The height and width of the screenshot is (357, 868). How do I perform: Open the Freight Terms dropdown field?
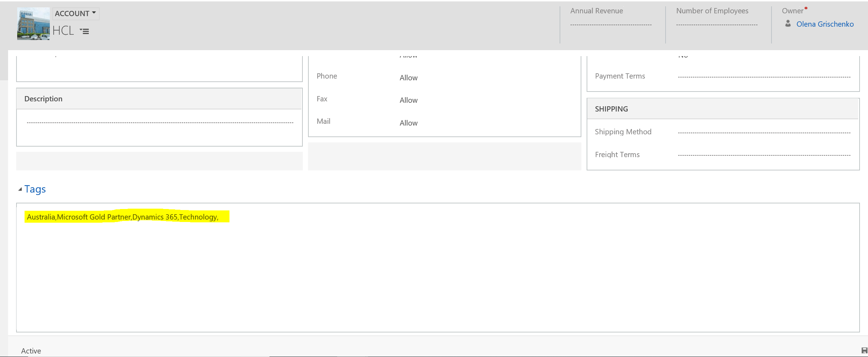pyautogui.click(x=764, y=155)
